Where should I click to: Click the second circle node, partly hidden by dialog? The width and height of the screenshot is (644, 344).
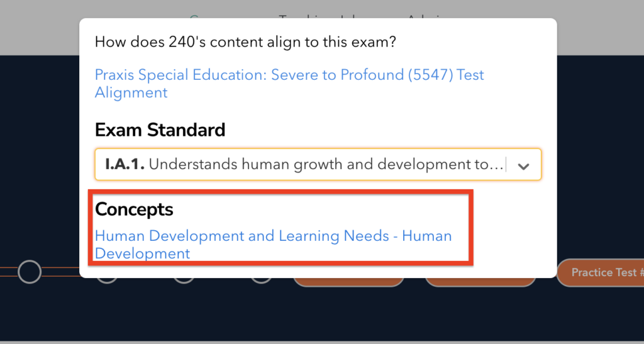[x=106, y=279]
